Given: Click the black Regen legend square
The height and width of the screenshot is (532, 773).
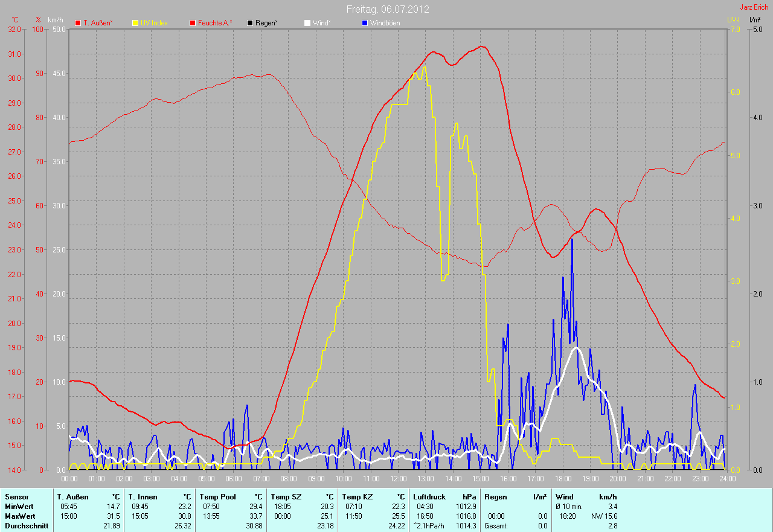Looking at the screenshot, I should (250, 23).
